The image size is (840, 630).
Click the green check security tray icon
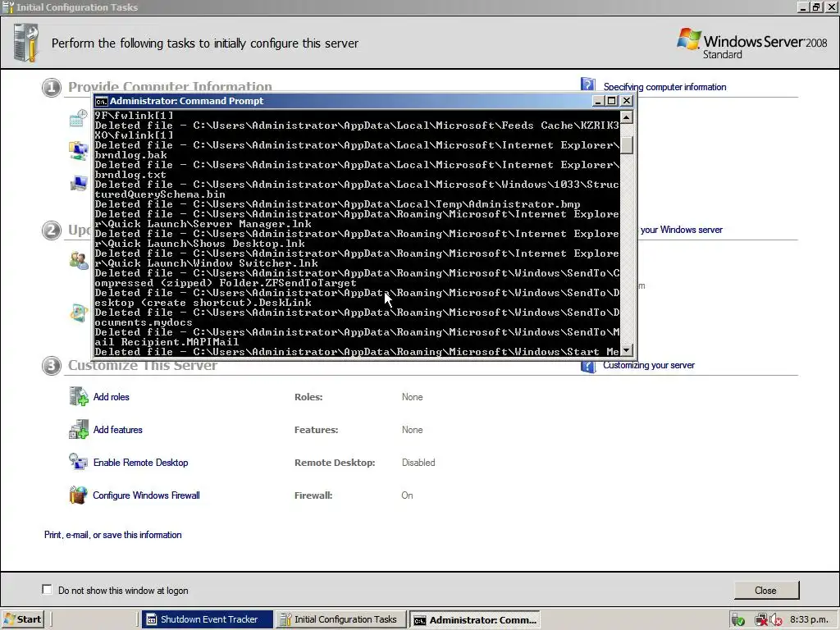(x=738, y=620)
